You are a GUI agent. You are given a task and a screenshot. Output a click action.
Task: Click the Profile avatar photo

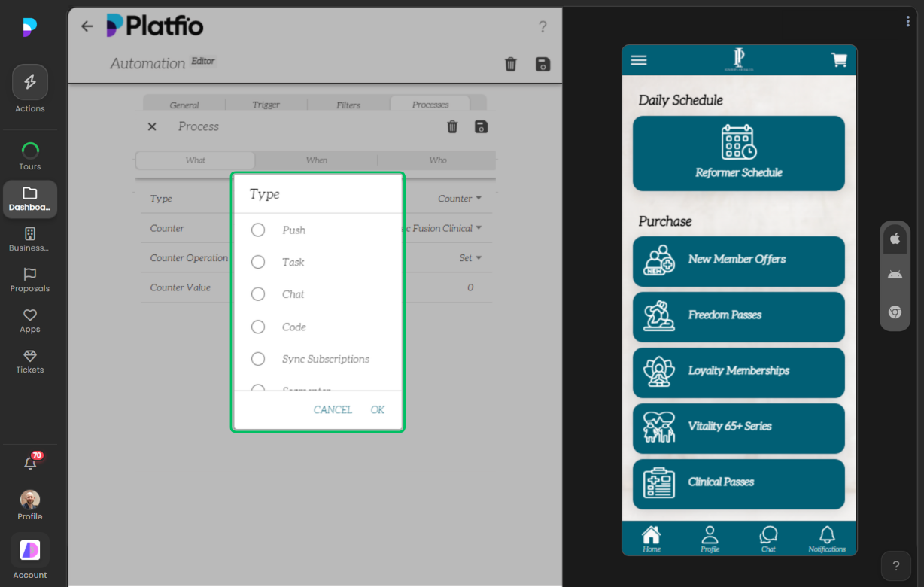click(30, 499)
